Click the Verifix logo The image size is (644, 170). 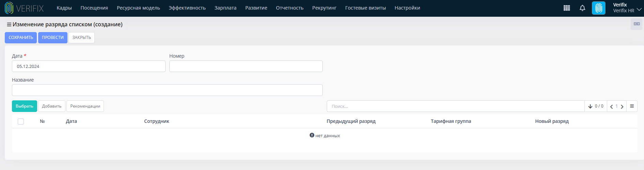pyautogui.click(x=24, y=8)
